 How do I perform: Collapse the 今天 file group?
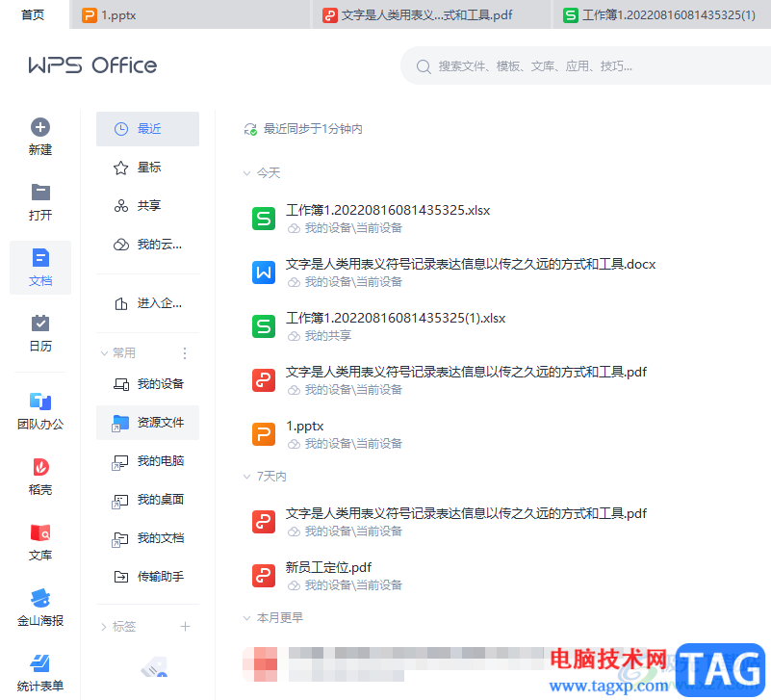click(246, 173)
